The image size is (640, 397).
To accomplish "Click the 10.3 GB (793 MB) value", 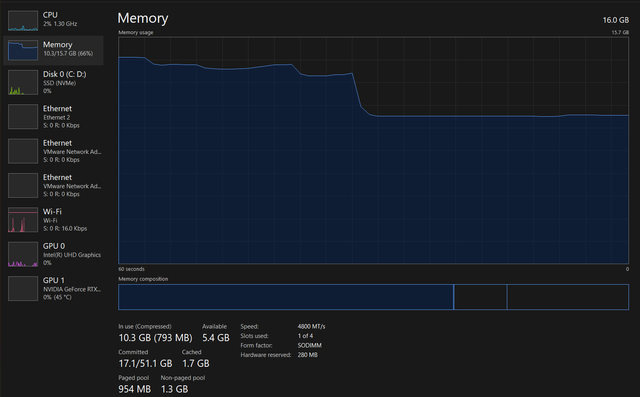I will (x=156, y=338).
